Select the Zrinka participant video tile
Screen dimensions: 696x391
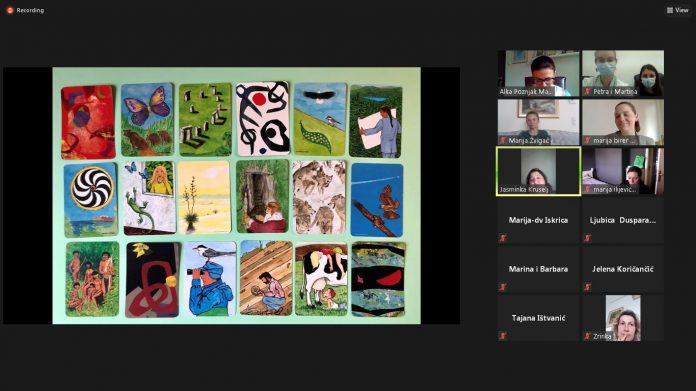click(x=623, y=318)
